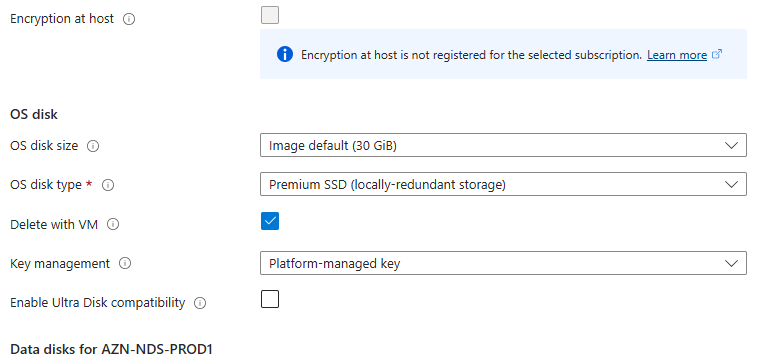Open the Learn more link

(677, 55)
